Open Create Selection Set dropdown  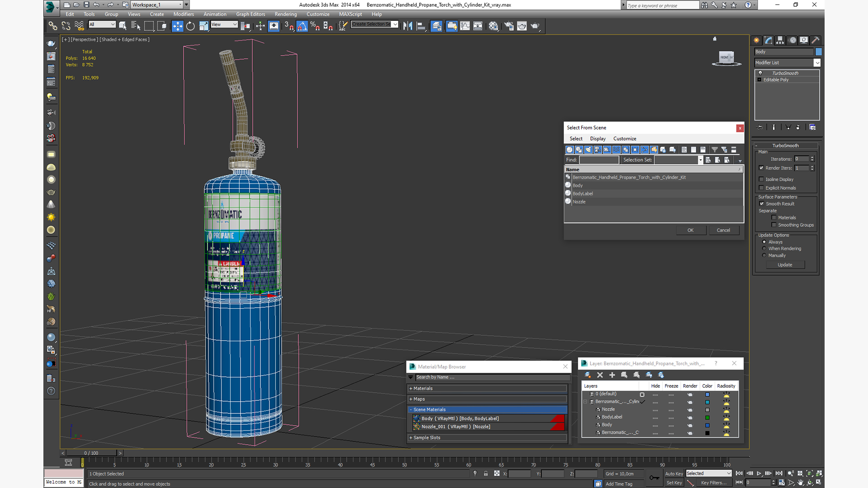click(375, 24)
